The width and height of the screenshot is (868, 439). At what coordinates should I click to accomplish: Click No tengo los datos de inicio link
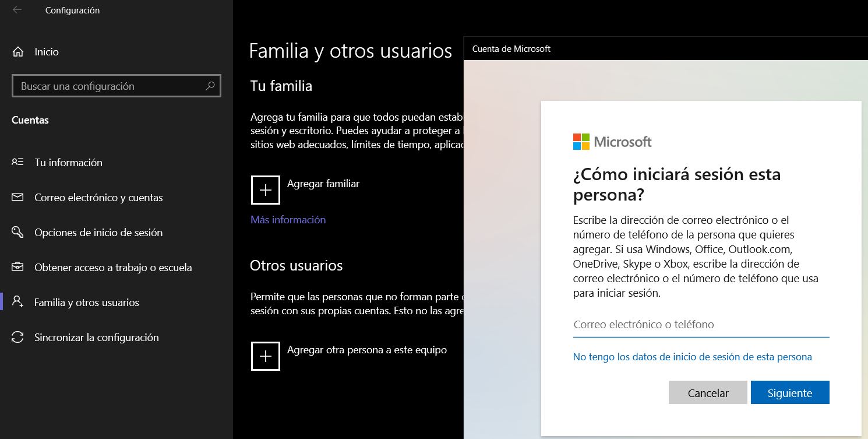692,357
